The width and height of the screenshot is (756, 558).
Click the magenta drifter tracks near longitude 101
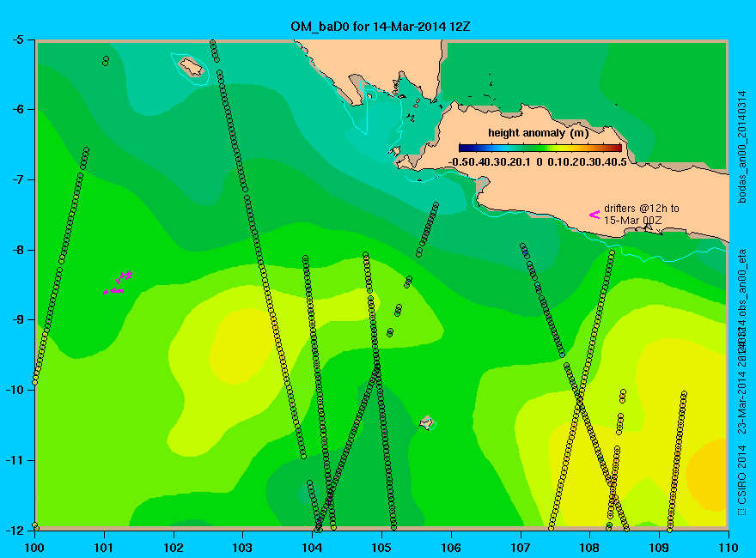point(118,282)
